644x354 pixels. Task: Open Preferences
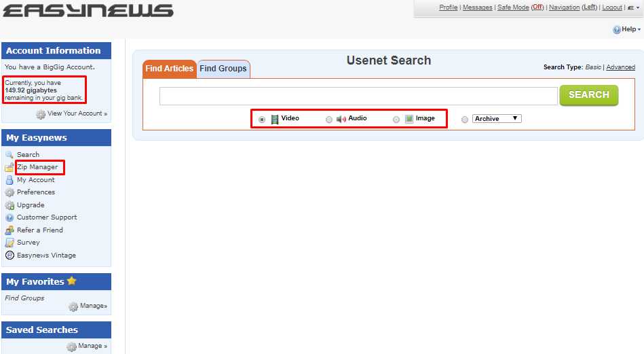coord(36,192)
